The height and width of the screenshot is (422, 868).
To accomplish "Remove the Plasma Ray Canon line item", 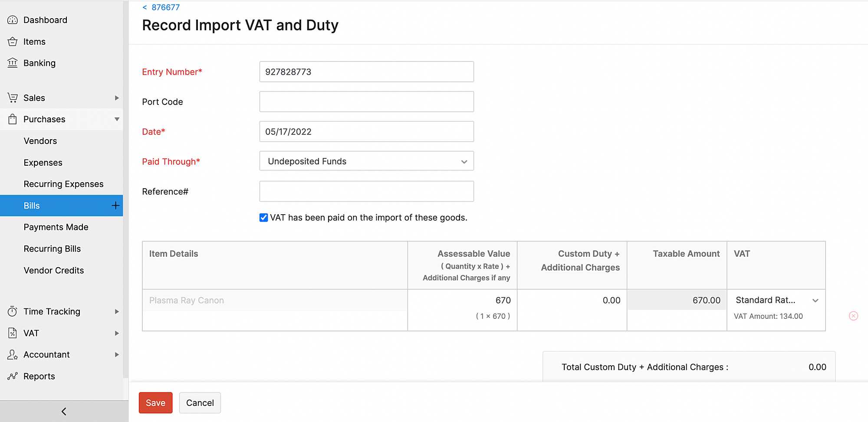I will click(x=854, y=316).
